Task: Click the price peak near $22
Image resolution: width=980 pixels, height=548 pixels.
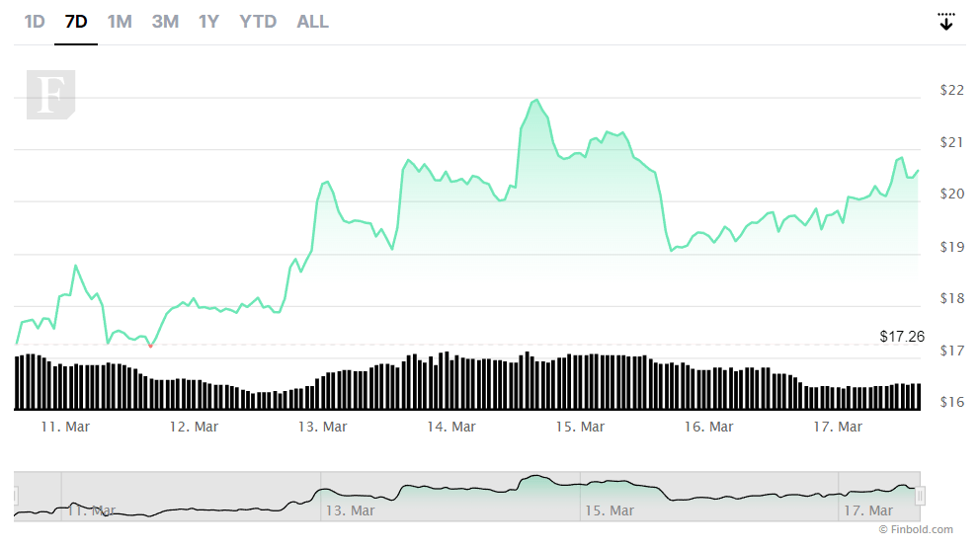Action: 536,100
